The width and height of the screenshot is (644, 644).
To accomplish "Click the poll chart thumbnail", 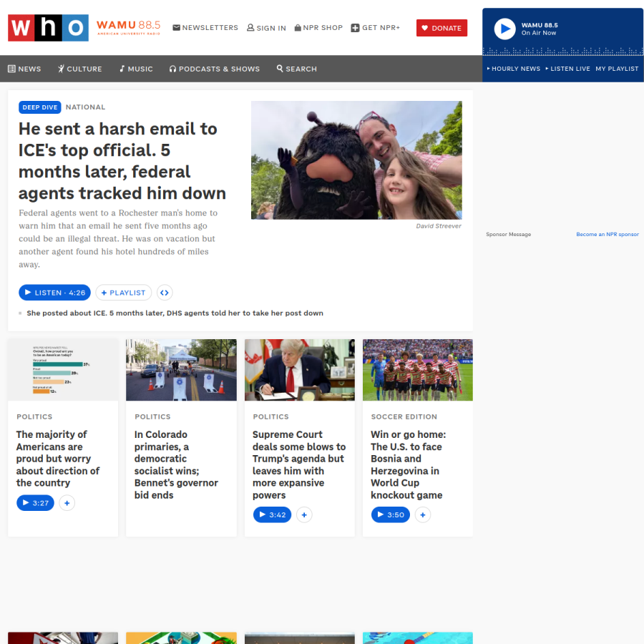I will click(63, 370).
